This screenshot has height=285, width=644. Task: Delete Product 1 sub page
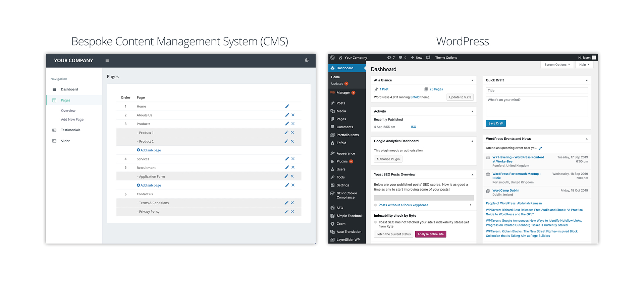click(x=292, y=133)
